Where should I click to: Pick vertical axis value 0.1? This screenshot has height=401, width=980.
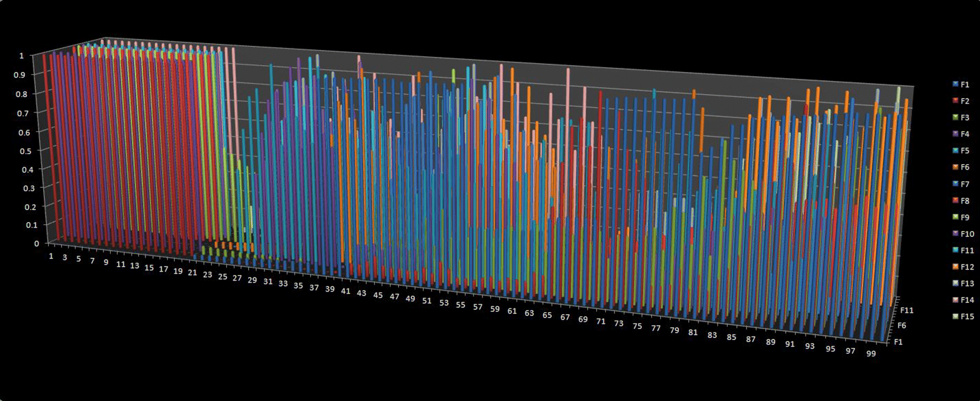pyautogui.click(x=32, y=225)
